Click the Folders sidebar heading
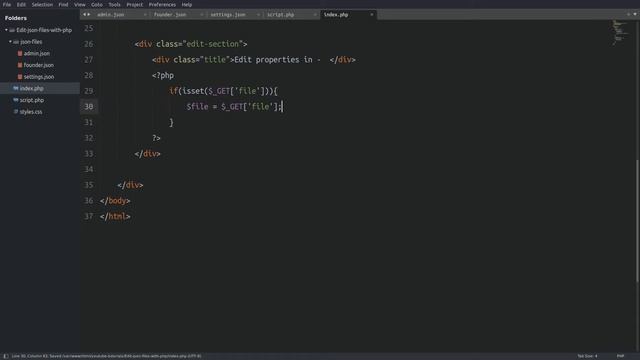 coord(16,18)
